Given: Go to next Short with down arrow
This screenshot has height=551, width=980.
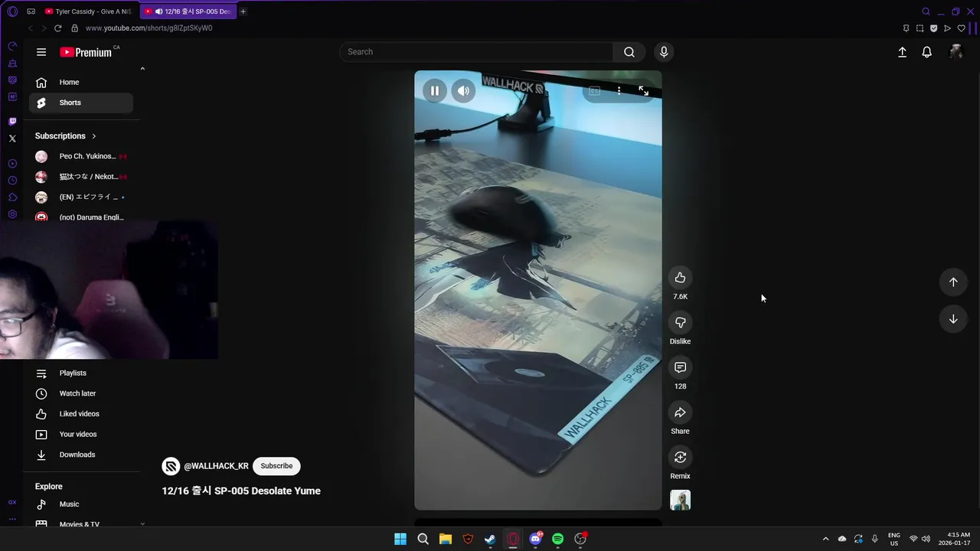Looking at the screenshot, I should click(x=953, y=319).
